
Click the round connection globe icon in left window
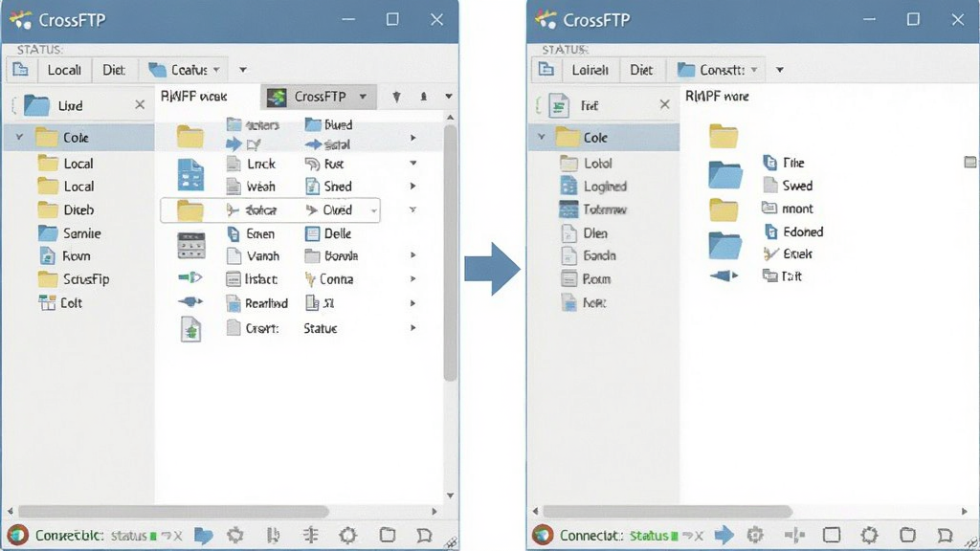click(x=17, y=536)
